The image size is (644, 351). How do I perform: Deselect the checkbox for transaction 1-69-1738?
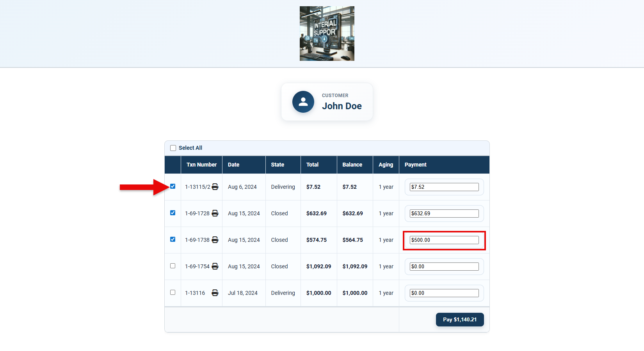173,239
